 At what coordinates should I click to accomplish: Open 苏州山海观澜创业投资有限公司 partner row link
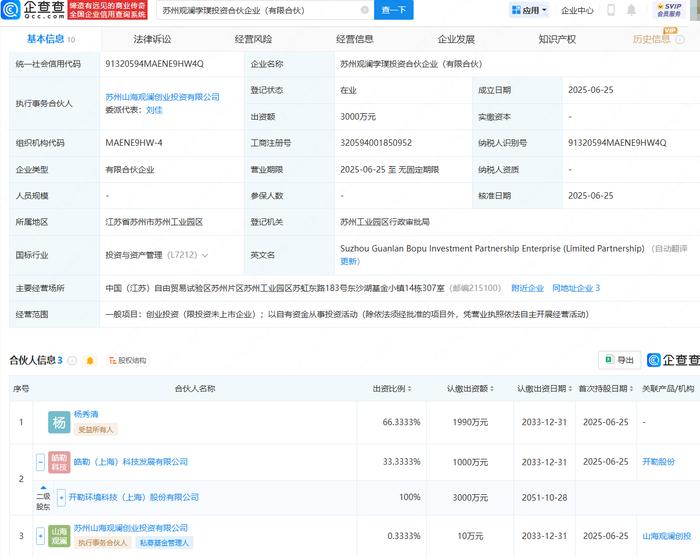[130, 528]
